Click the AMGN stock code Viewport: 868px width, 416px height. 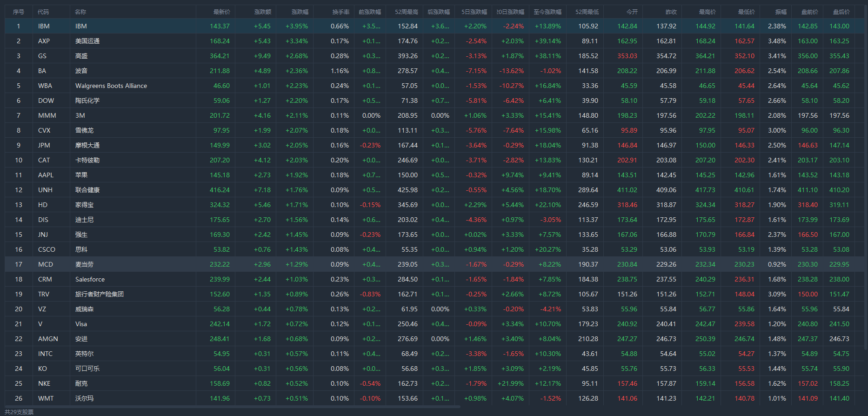coord(48,339)
